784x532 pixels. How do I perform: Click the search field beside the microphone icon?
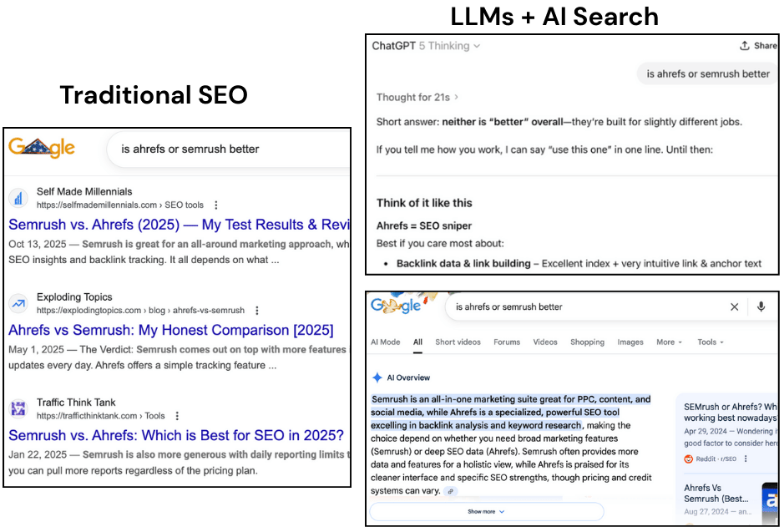tap(584, 307)
